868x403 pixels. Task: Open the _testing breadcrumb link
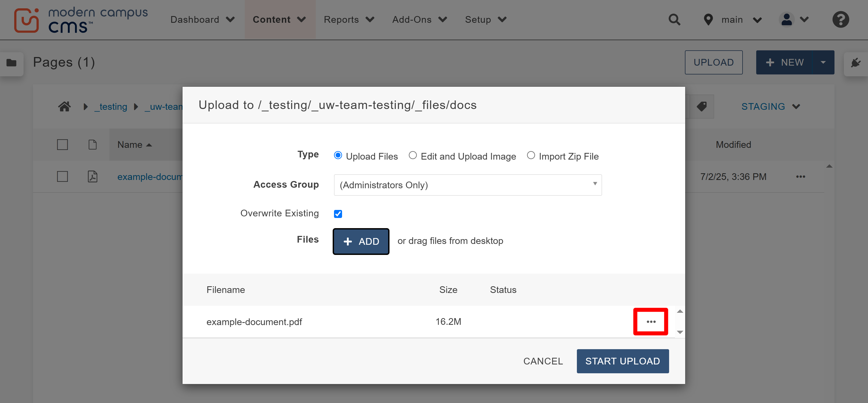tap(110, 106)
